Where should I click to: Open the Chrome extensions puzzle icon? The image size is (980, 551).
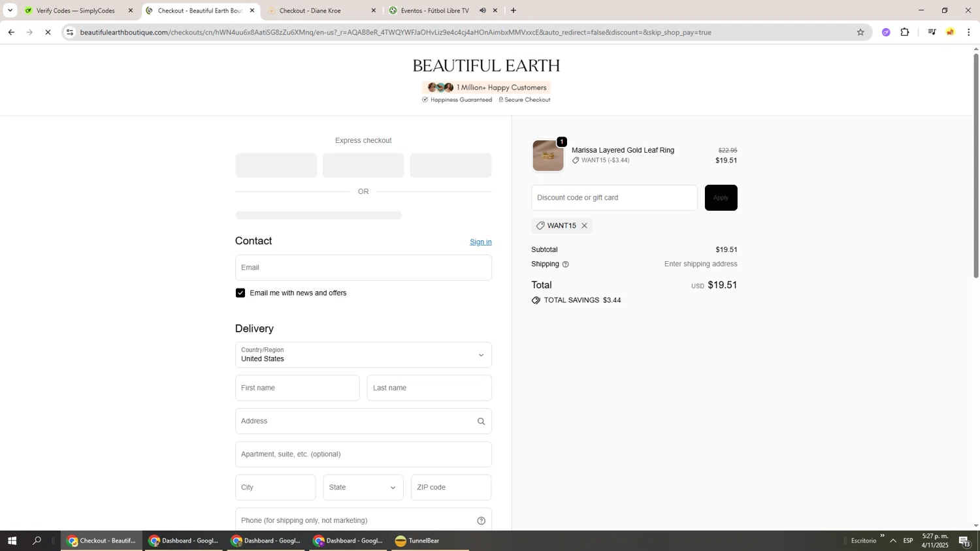coord(905,32)
